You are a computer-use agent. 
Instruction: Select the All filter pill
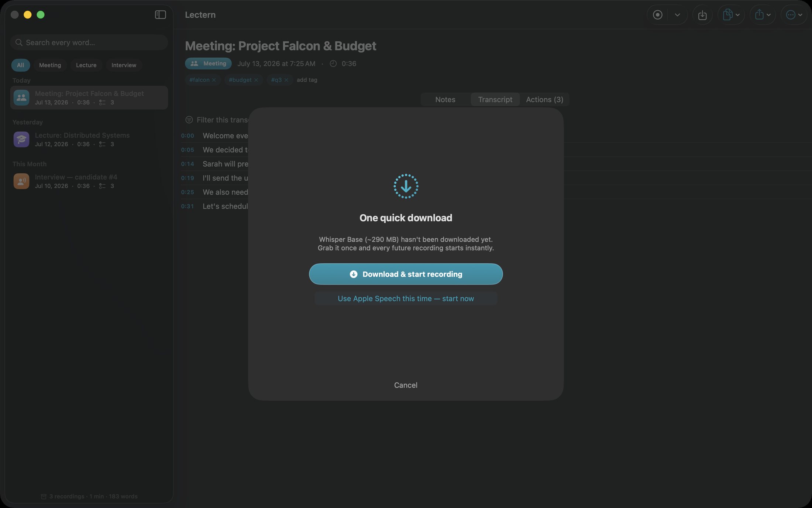coord(20,65)
